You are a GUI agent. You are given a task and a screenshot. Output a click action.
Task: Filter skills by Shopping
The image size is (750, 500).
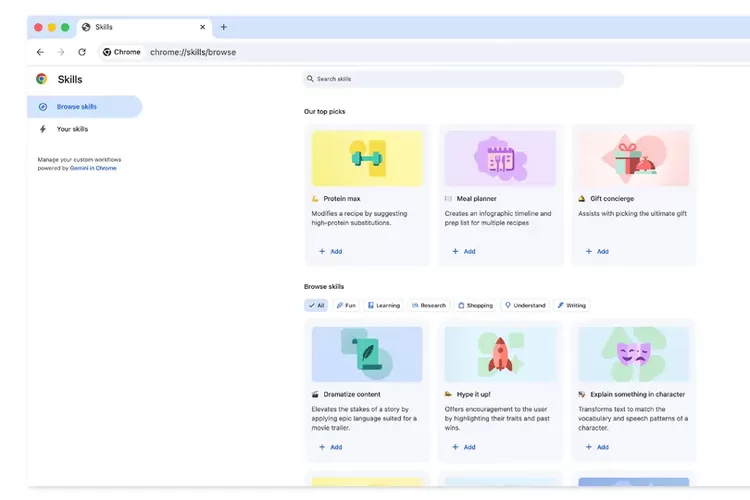pyautogui.click(x=475, y=305)
